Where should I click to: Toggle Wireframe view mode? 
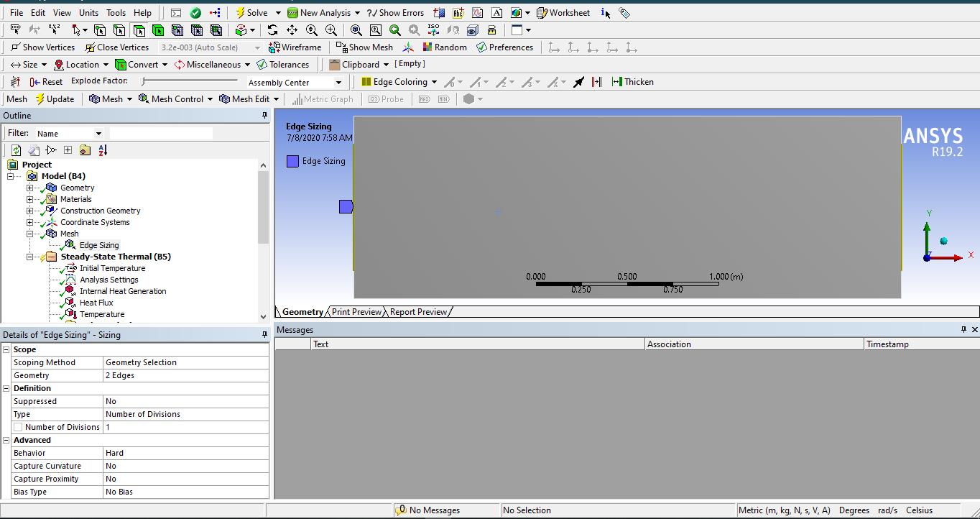[295, 47]
